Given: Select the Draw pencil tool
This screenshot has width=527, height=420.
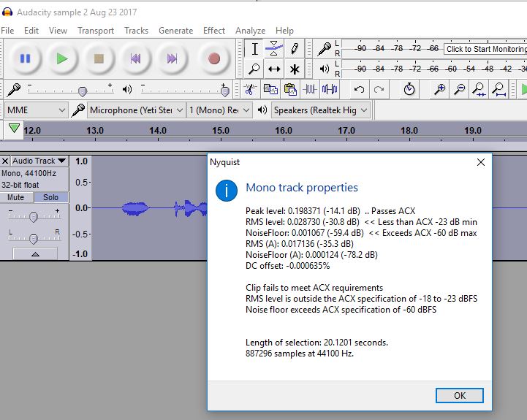Looking at the screenshot, I should [x=295, y=49].
